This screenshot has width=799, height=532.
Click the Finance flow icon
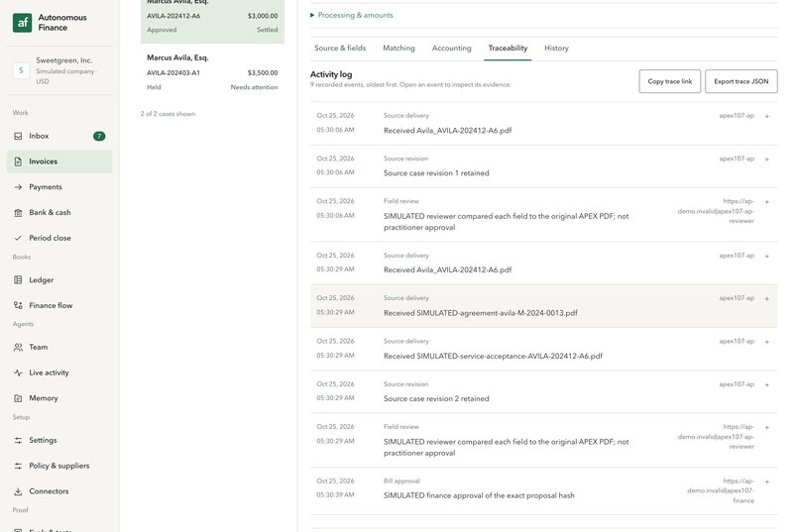pos(18,305)
